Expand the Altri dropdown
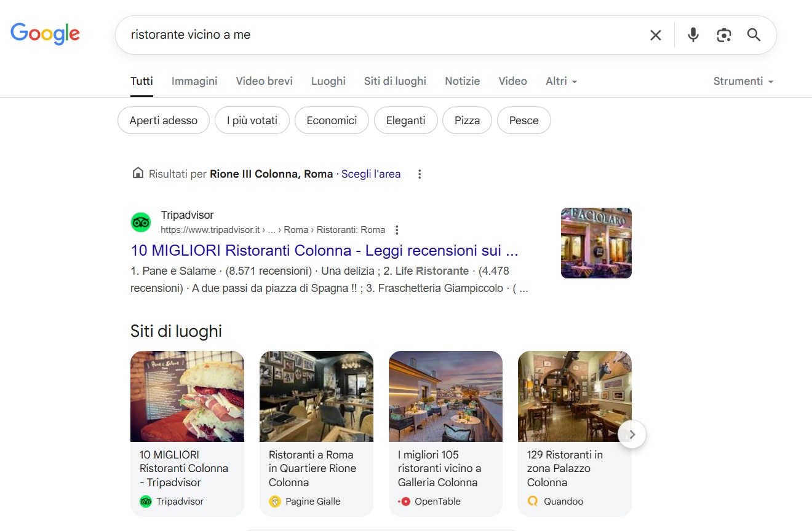 click(x=561, y=81)
